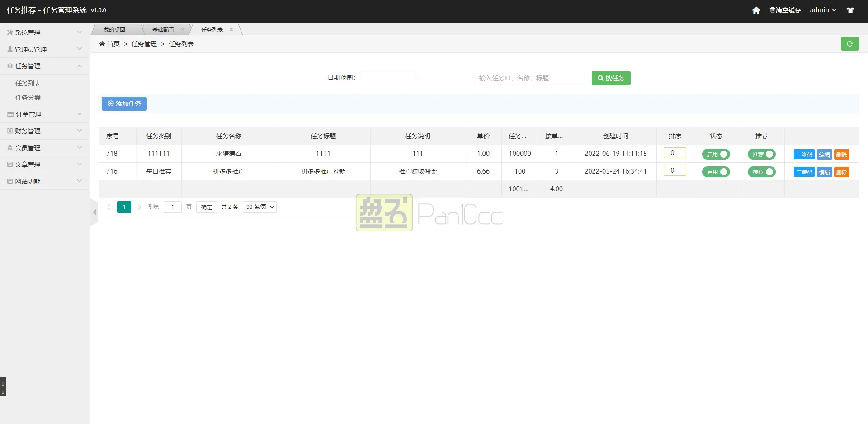Viewport: 868px width, 424px height.
Task: Open the home icon in the top bar
Action: tap(756, 10)
